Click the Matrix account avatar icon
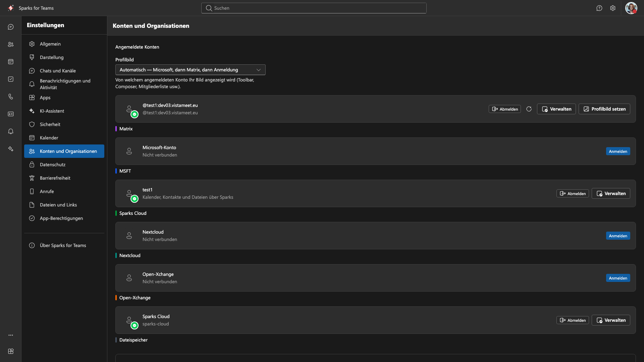Screen dimensions: 644x362 pos(129,109)
